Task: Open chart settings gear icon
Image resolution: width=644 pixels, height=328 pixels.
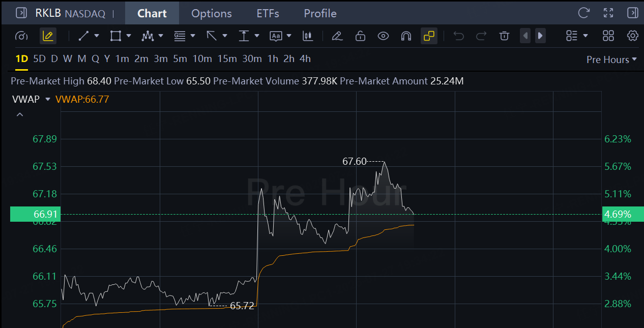Action: (x=633, y=36)
